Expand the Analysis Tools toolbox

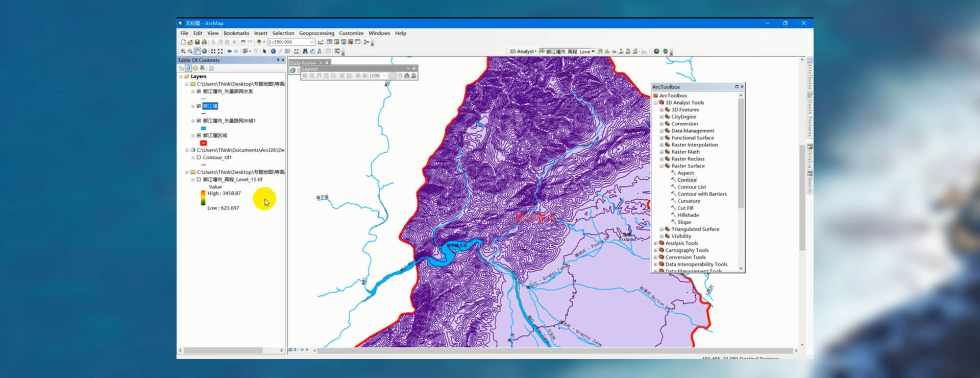tap(655, 244)
